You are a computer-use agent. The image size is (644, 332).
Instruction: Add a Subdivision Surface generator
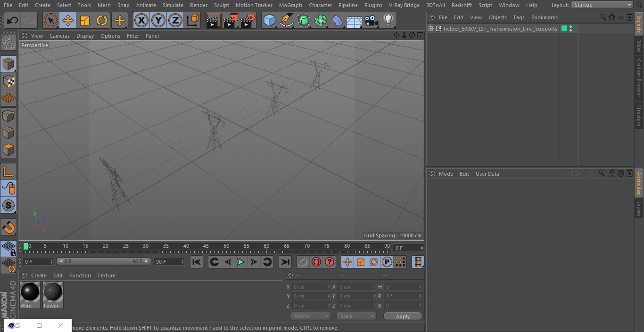[304, 21]
